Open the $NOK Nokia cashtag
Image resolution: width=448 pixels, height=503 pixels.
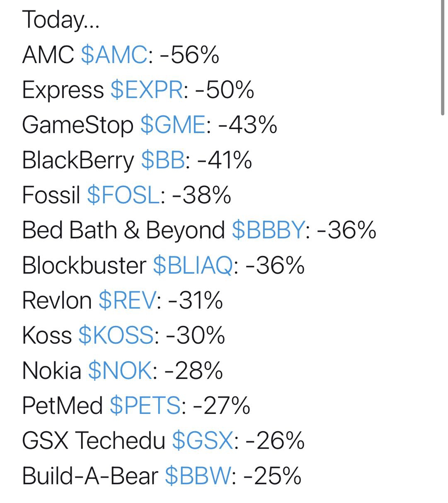tap(120, 370)
